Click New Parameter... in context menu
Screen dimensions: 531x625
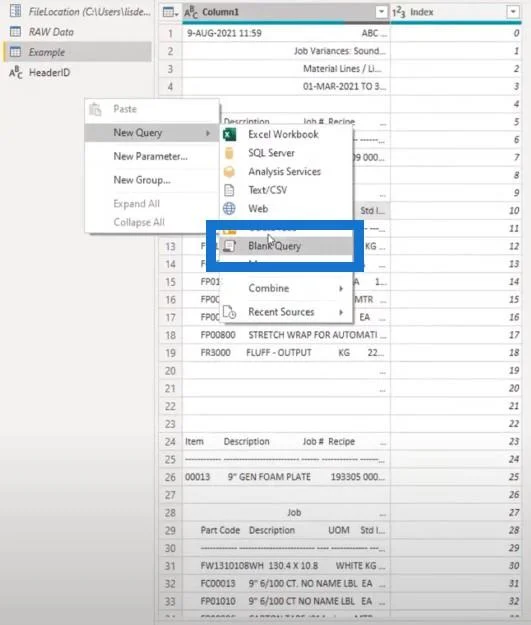click(x=152, y=156)
